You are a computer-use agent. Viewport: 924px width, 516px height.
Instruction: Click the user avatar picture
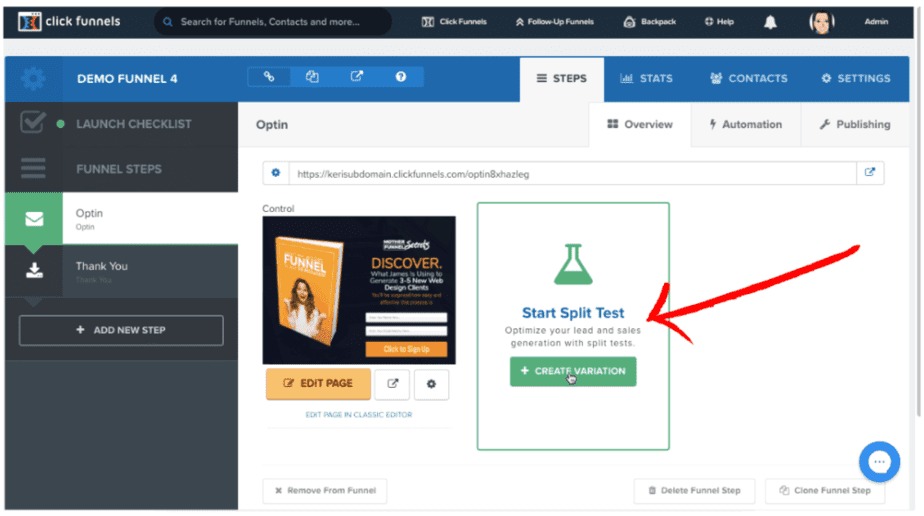pos(821,22)
